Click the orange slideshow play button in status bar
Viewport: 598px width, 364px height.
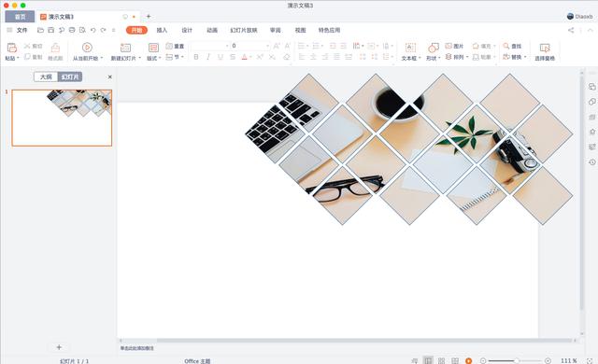(x=469, y=360)
